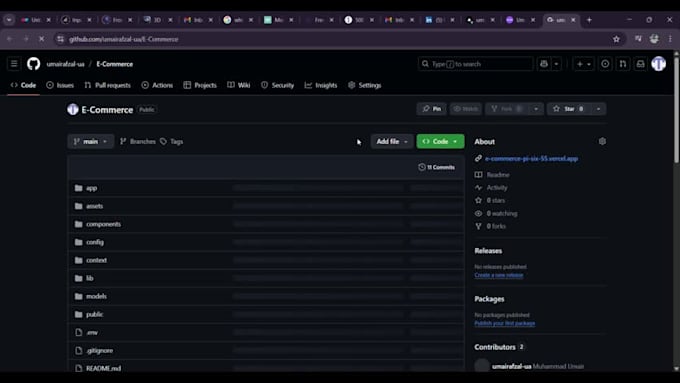
Task: Click the browser back arrow
Action: click(10, 39)
